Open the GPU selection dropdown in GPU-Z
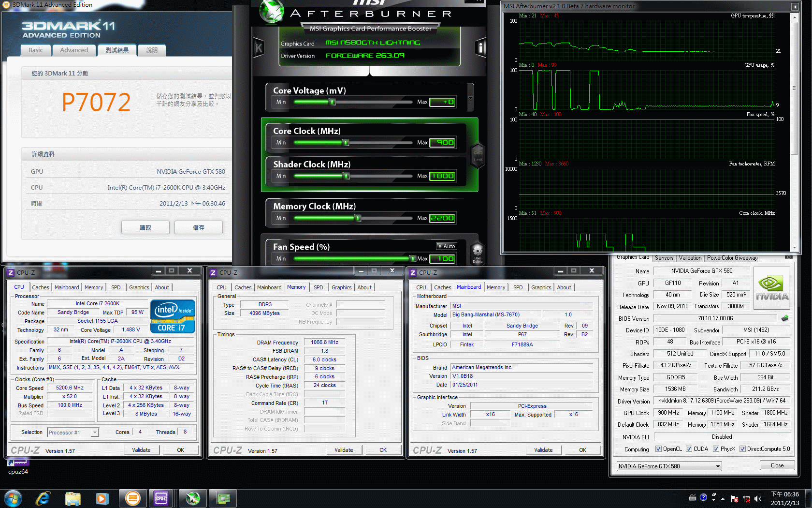Image resolution: width=812 pixels, height=508 pixels. pyautogui.click(x=669, y=466)
